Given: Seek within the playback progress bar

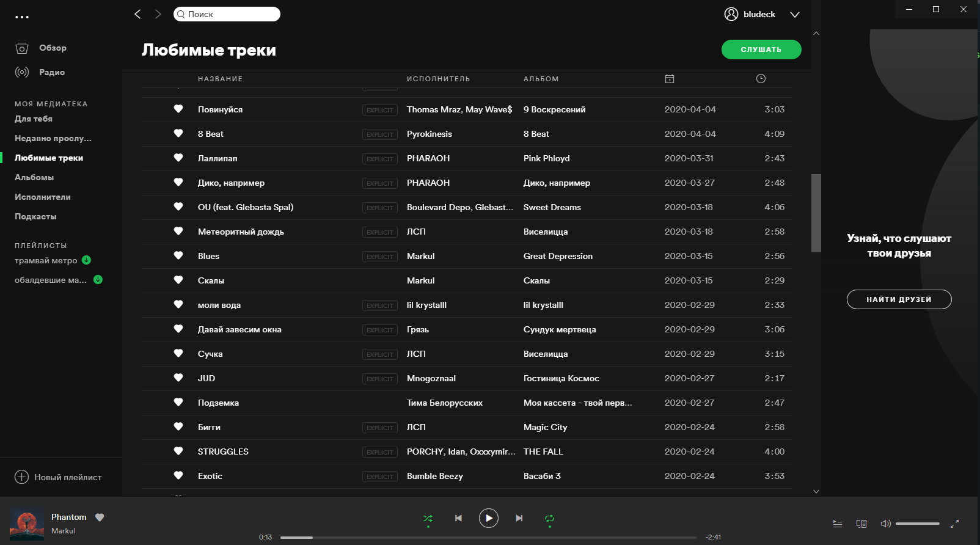Looking at the screenshot, I should (489, 538).
